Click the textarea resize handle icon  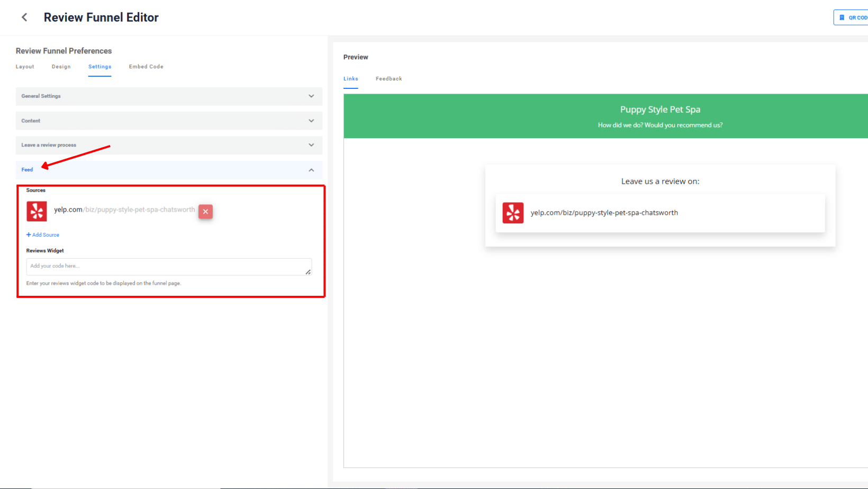pos(308,272)
